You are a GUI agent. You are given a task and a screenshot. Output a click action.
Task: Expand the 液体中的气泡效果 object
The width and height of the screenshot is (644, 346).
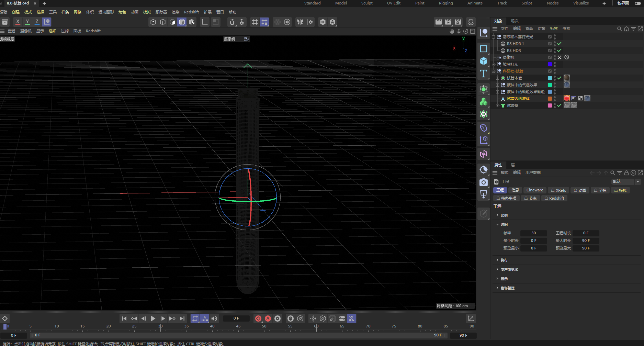497,85
